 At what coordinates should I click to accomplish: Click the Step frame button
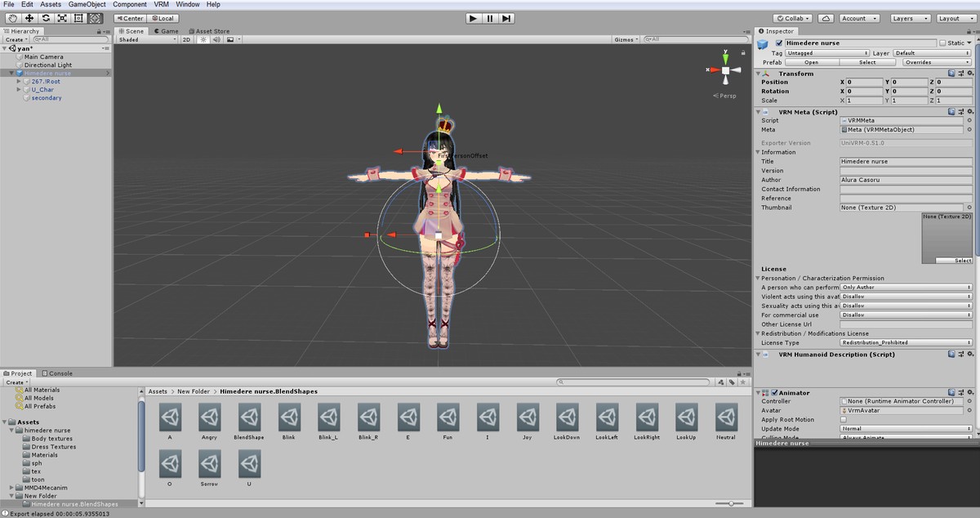[506, 18]
